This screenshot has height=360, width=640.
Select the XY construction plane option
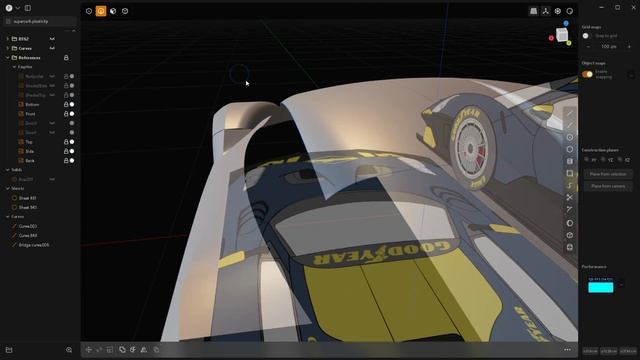pos(590,160)
